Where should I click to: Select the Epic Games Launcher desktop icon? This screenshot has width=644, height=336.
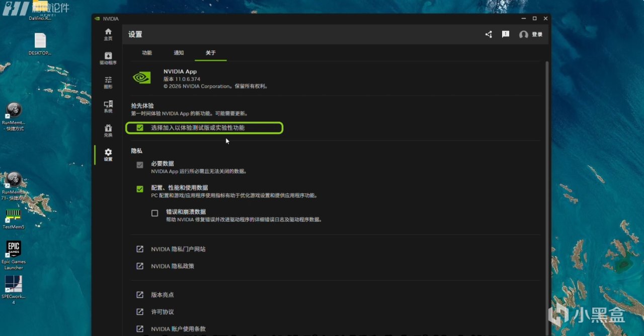coord(14,255)
